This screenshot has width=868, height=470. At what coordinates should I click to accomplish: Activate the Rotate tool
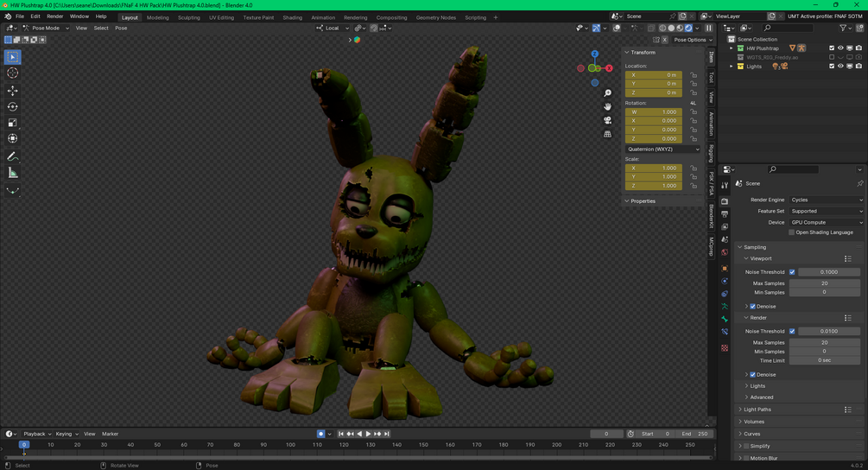coord(12,107)
